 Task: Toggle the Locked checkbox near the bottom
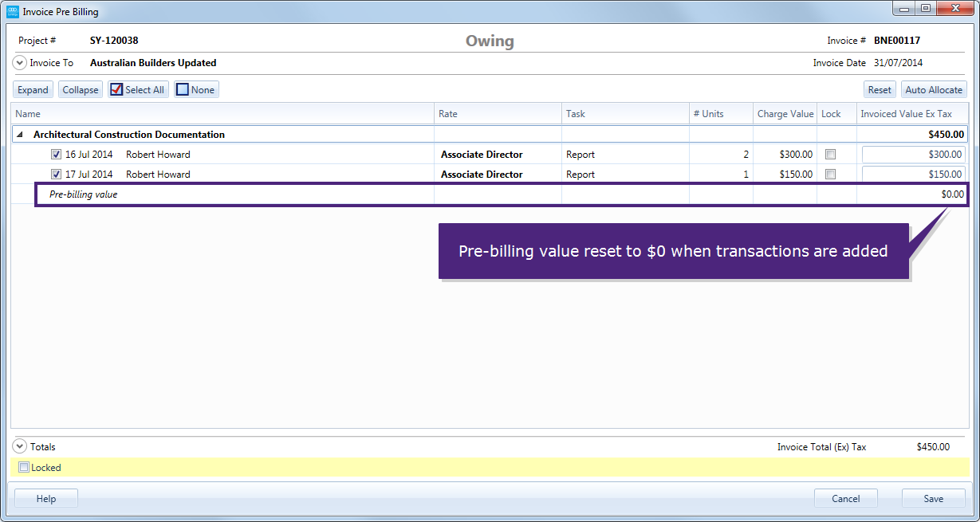click(25, 467)
